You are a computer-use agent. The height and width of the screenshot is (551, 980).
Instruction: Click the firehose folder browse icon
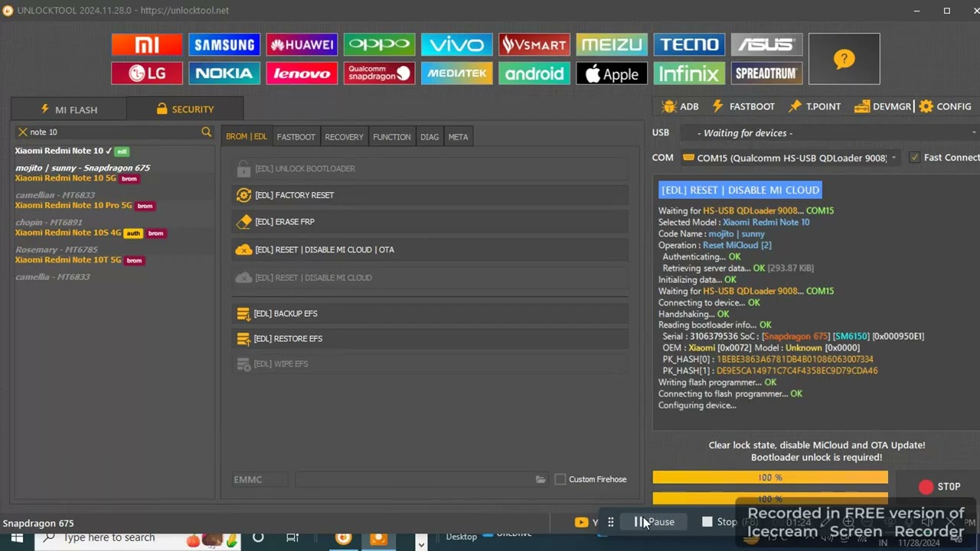(541, 480)
